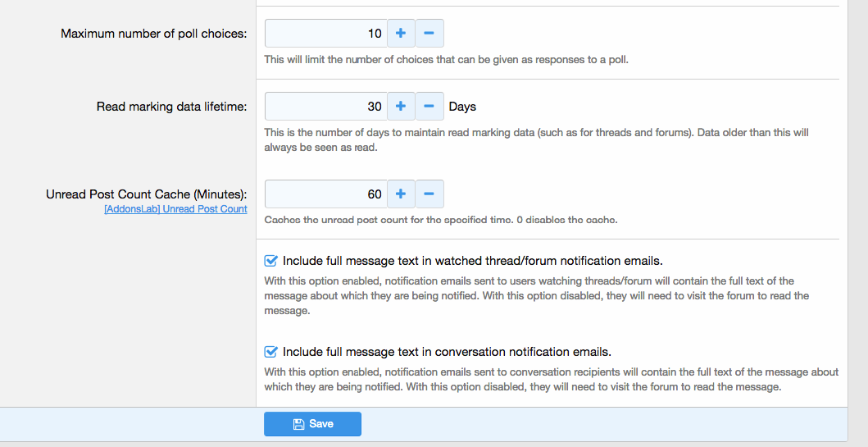Toggle full message text in watched thread emails checkbox

coord(271,261)
